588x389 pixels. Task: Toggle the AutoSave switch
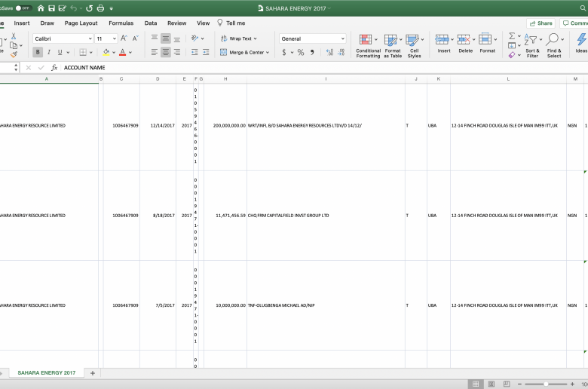click(23, 8)
